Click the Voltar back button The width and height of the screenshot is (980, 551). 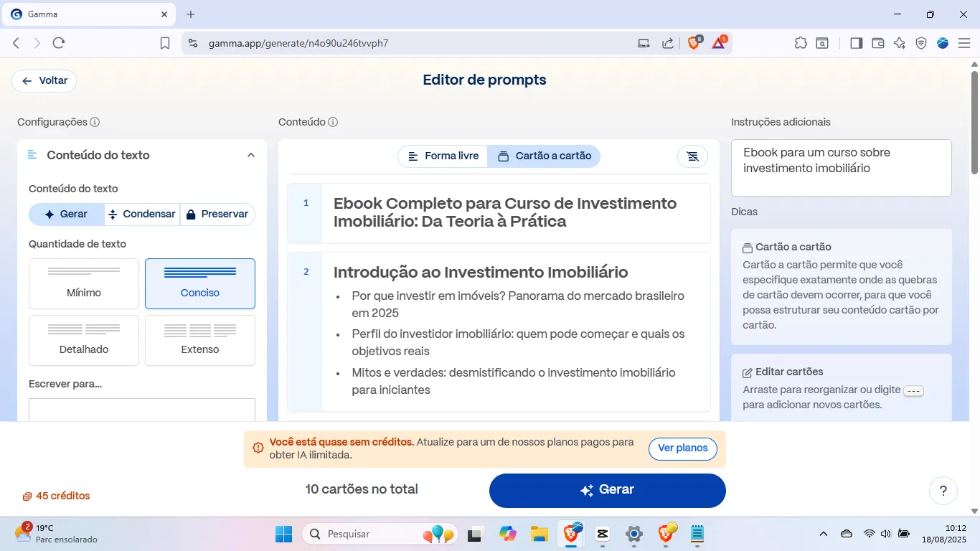[x=44, y=81]
